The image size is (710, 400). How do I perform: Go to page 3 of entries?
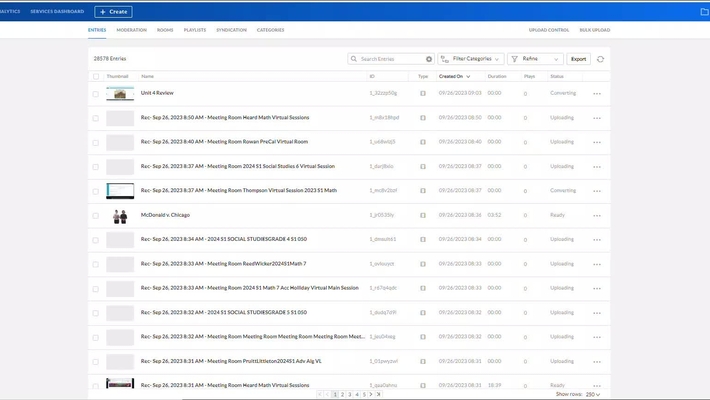350,395
